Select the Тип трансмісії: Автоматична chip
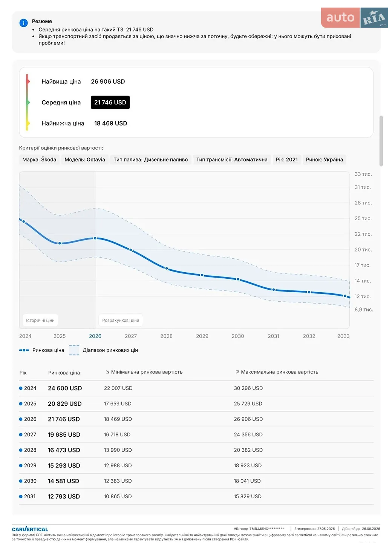Image resolution: width=392 pixels, height=543 pixels. click(232, 160)
